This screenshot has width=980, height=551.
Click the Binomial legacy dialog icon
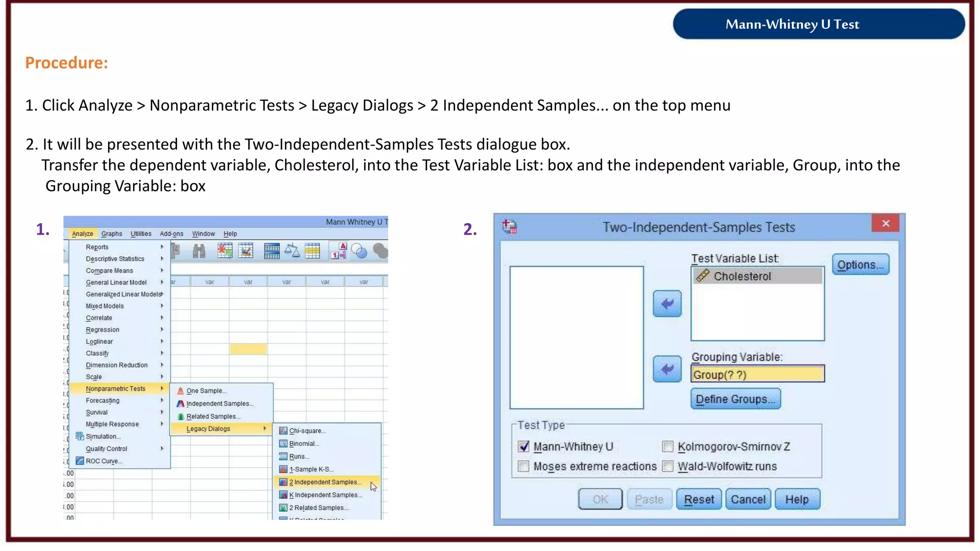point(283,444)
